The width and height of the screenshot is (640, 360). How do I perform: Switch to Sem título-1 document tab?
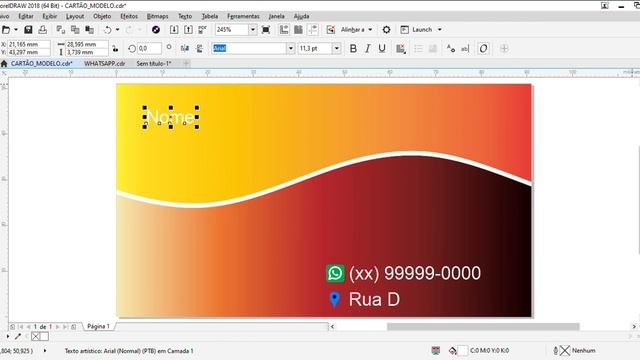154,64
